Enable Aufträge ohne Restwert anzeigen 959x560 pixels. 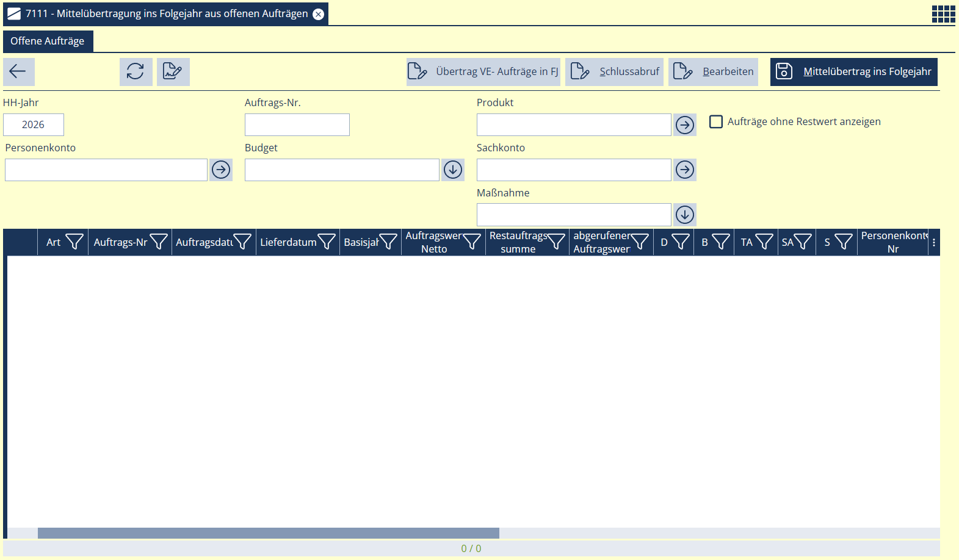coord(716,121)
